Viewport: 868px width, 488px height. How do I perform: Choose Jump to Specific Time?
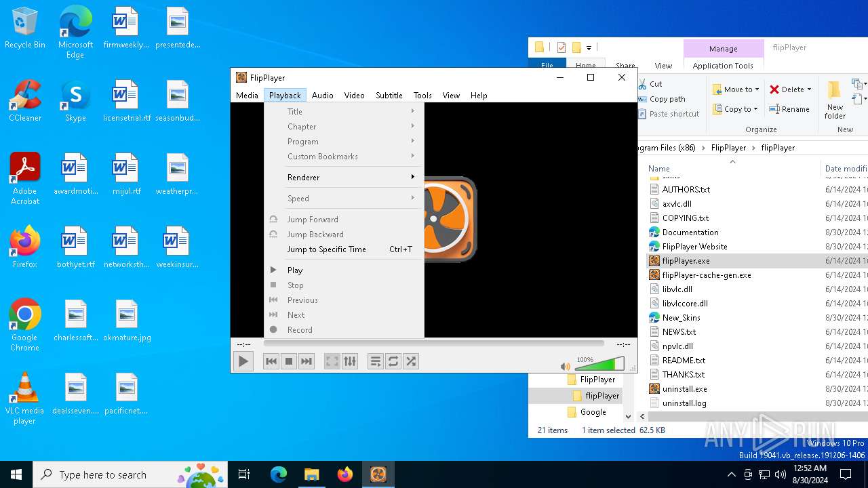click(344, 249)
